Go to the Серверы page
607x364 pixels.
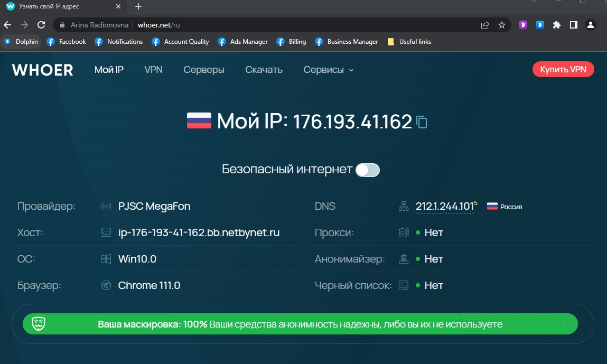point(203,70)
